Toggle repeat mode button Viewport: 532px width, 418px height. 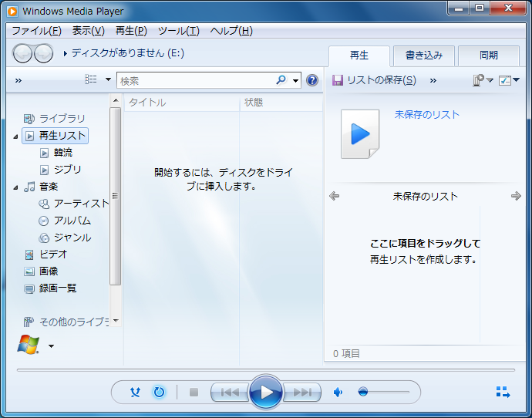coord(159,393)
